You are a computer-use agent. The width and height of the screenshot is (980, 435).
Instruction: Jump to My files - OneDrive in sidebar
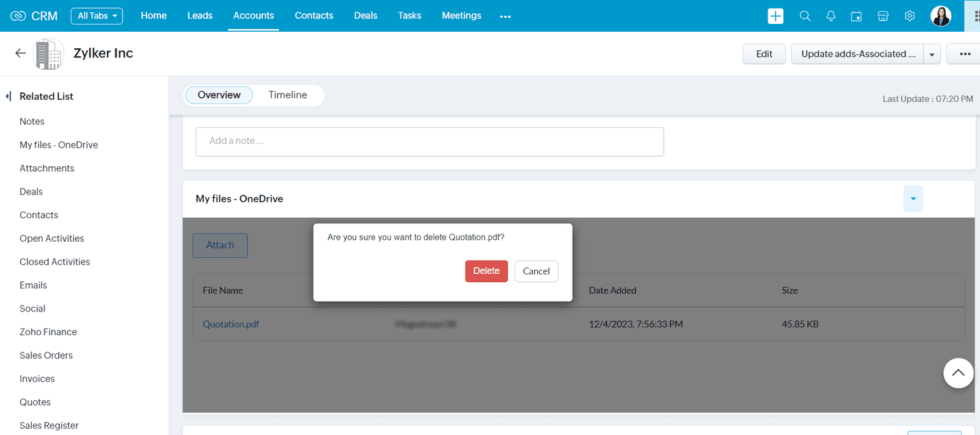coord(59,145)
